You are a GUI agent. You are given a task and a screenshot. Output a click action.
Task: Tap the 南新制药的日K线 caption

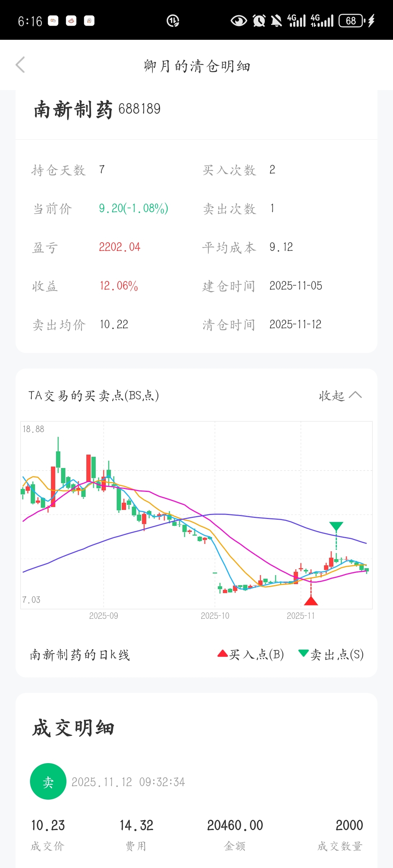(x=80, y=655)
